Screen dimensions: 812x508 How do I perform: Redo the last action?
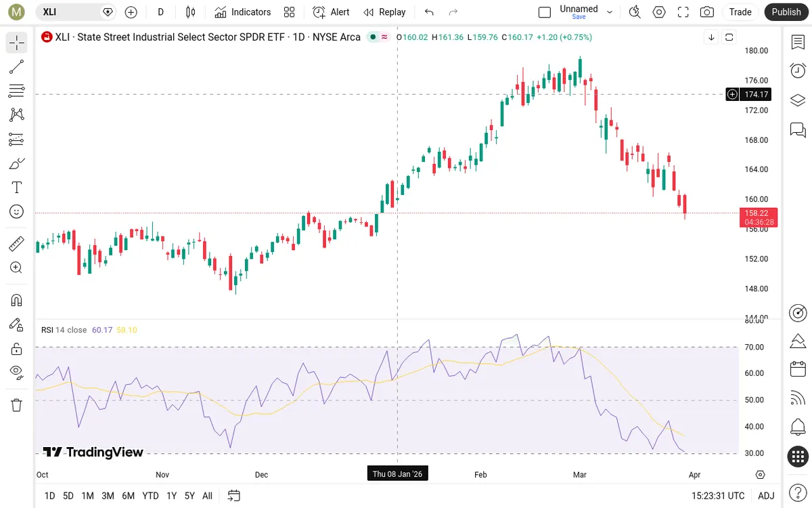click(x=453, y=12)
